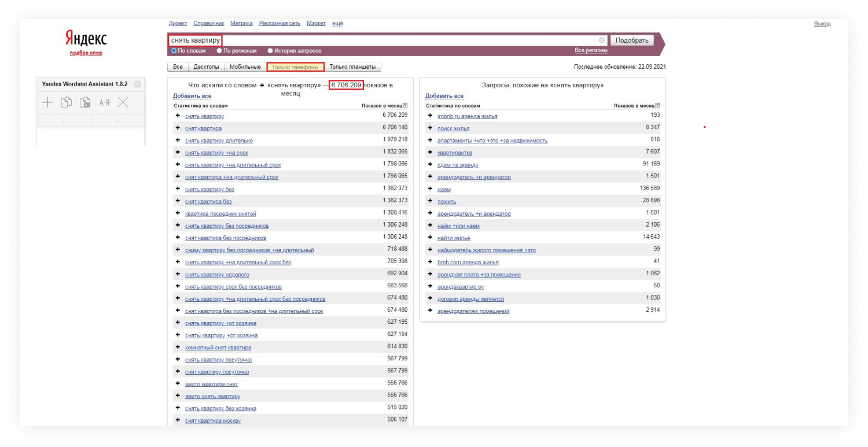This screenshot has height=447, width=868.
Task: Click plus beside 'сдам +в аренду'
Action: point(431,165)
